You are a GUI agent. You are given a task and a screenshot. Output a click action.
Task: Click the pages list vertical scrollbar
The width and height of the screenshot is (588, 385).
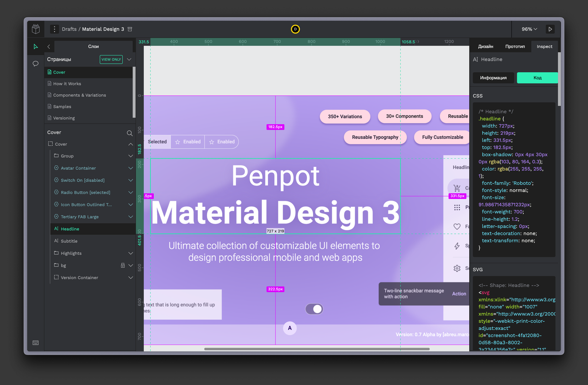[134, 92]
